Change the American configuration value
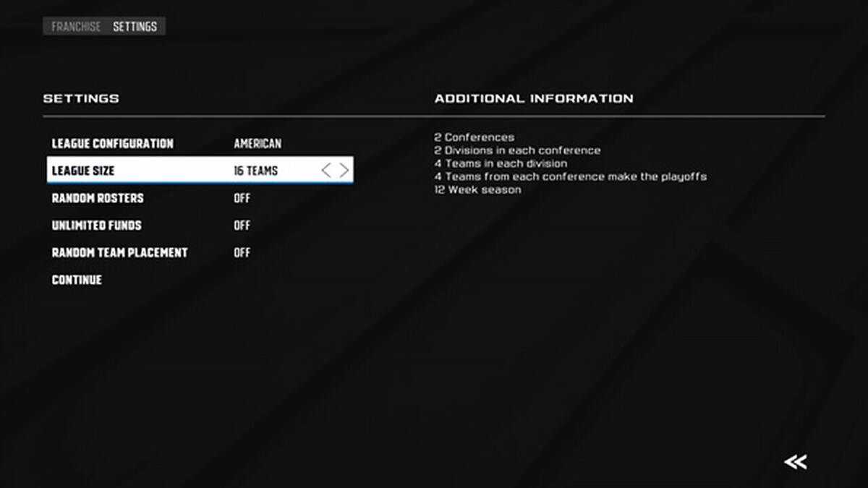Screen dimensions: 868x488 click(258, 144)
